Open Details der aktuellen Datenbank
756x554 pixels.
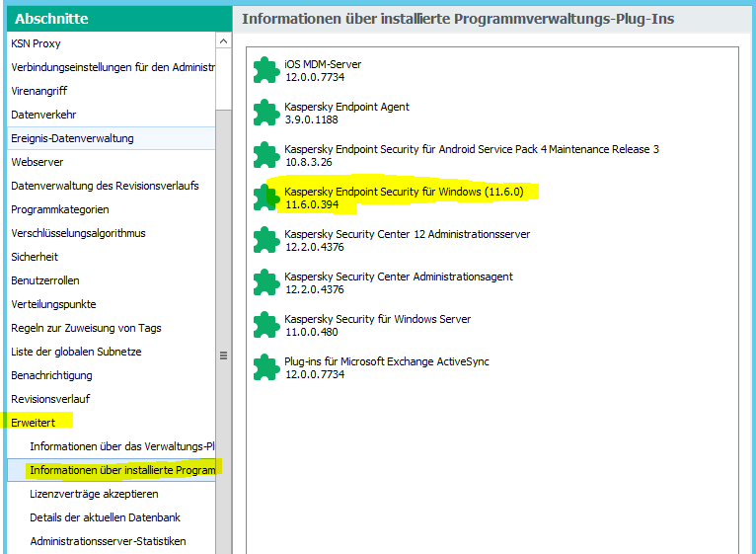112,517
